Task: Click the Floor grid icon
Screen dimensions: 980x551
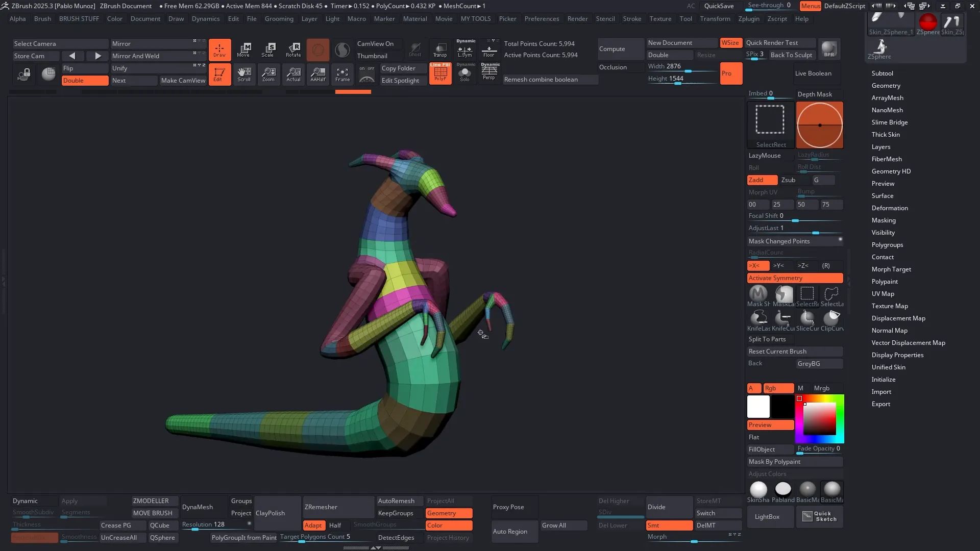Action: (489, 49)
